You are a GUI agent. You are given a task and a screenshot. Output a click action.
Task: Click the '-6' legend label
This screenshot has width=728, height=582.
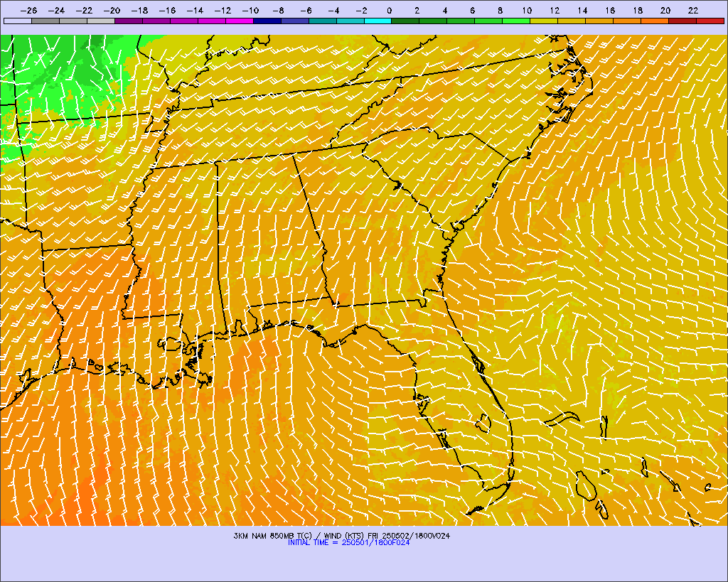tap(306, 10)
